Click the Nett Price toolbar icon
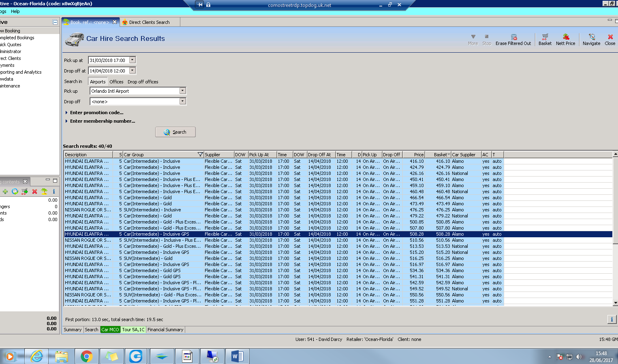This screenshot has width=618, height=364. click(x=565, y=39)
